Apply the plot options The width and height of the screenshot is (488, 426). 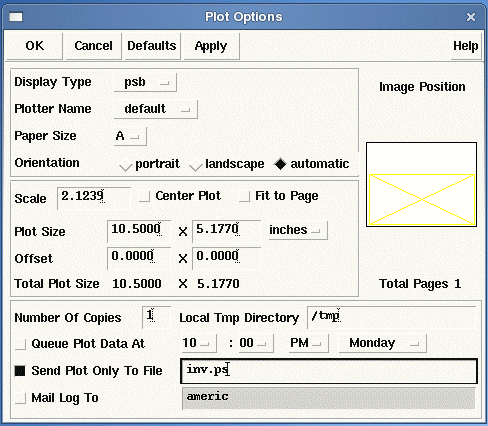[x=211, y=46]
